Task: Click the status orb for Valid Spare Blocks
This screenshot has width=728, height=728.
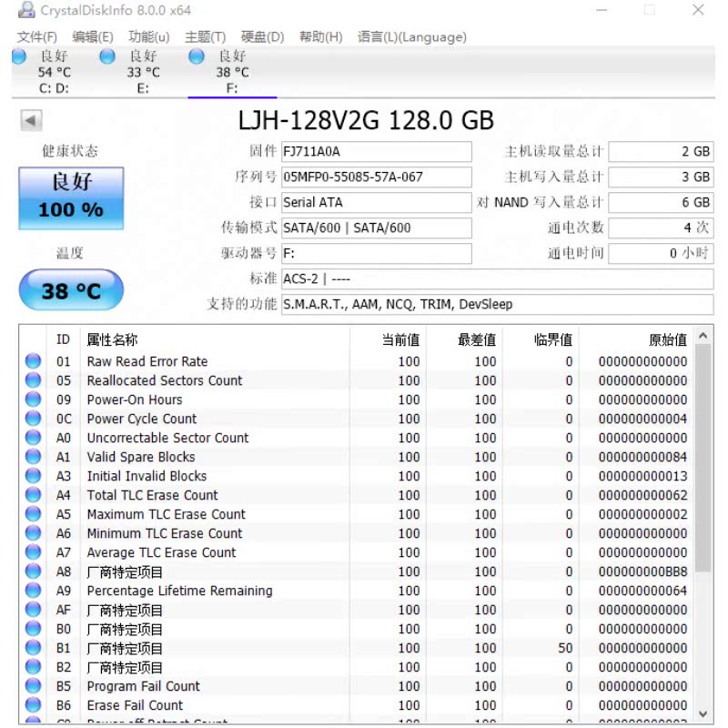Action: (x=33, y=457)
